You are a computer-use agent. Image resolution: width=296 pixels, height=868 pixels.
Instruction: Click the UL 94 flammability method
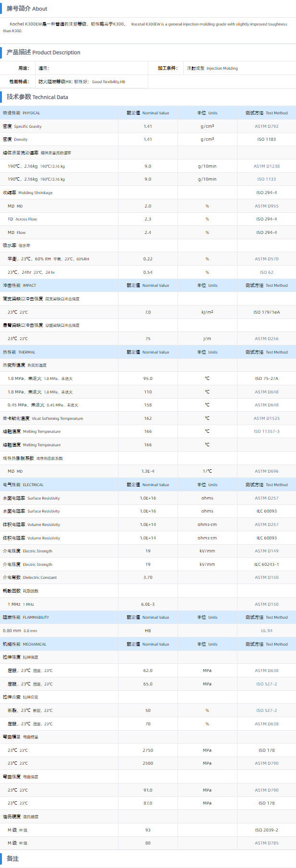click(x=266, y=631)
